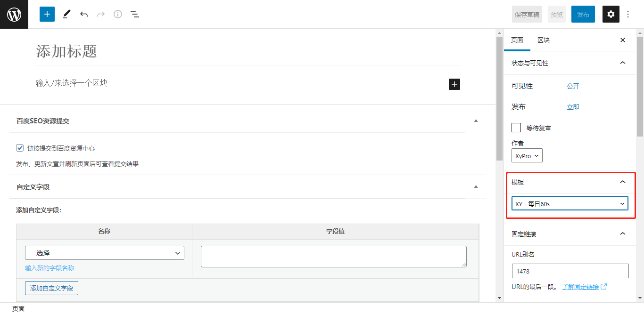The image size is (644, 314).
Task: Toggle the Settings gear icon
Action: pos(611,14)
